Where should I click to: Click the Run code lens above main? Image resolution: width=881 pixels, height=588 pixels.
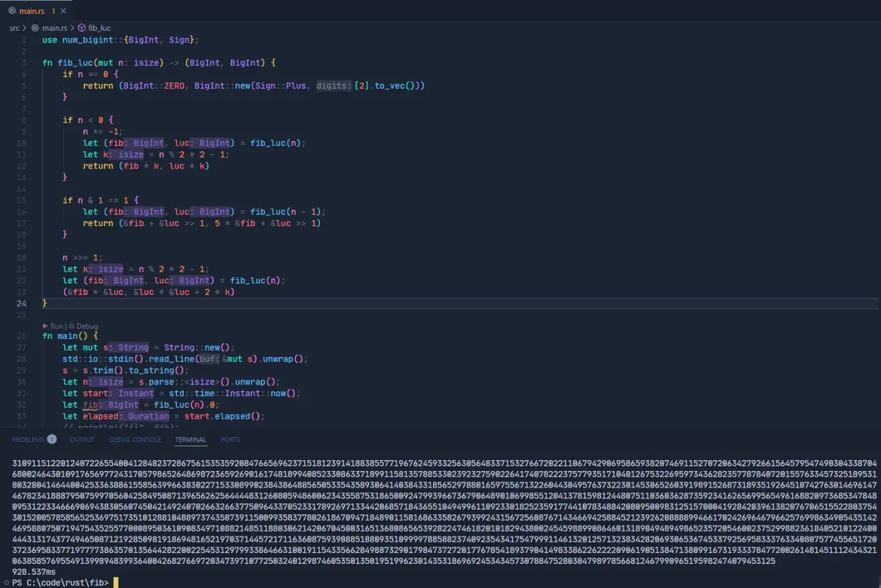[57, 326]
